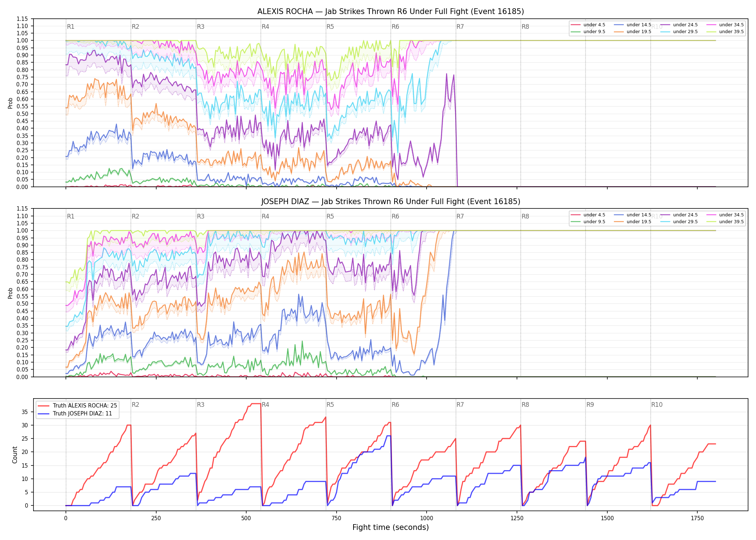Image resolution: width=756 pixels, height=540 pixels.
Task: Pick 'under 39.5' legend entry in Diaz chart
Action: click(x=725, y=222)
